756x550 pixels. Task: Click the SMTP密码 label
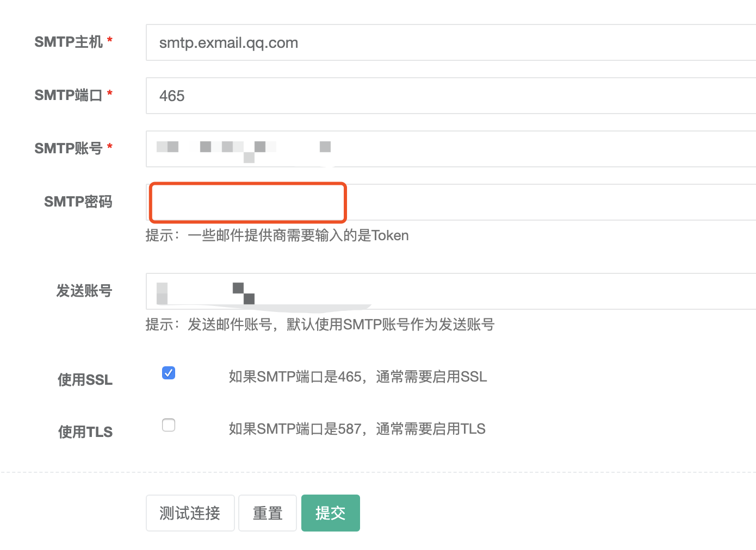tap(78, 202)
